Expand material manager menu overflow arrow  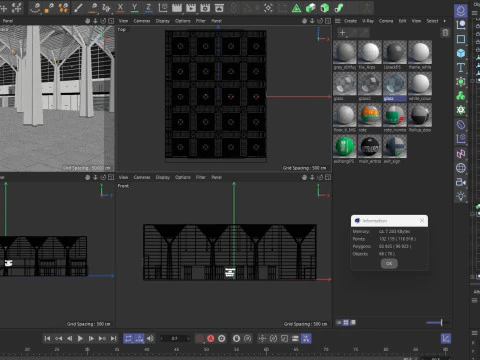[444, 21]
